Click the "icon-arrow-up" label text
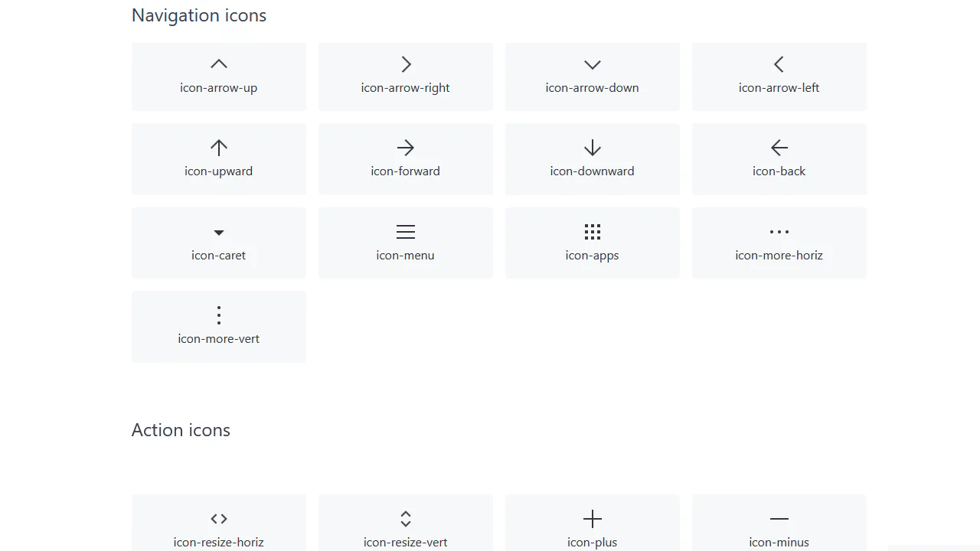The height and width of the screenshot is (551, 980). pyautogui.click(x=219, y=88)
